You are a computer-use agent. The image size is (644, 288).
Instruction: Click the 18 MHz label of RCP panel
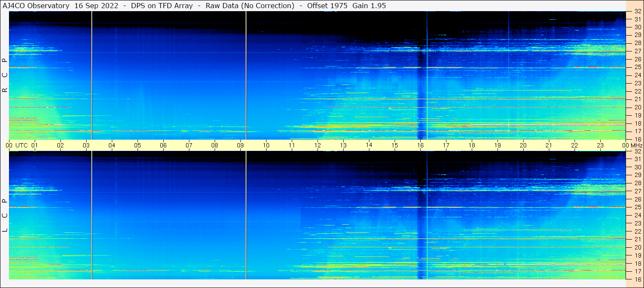coord(637,123)
